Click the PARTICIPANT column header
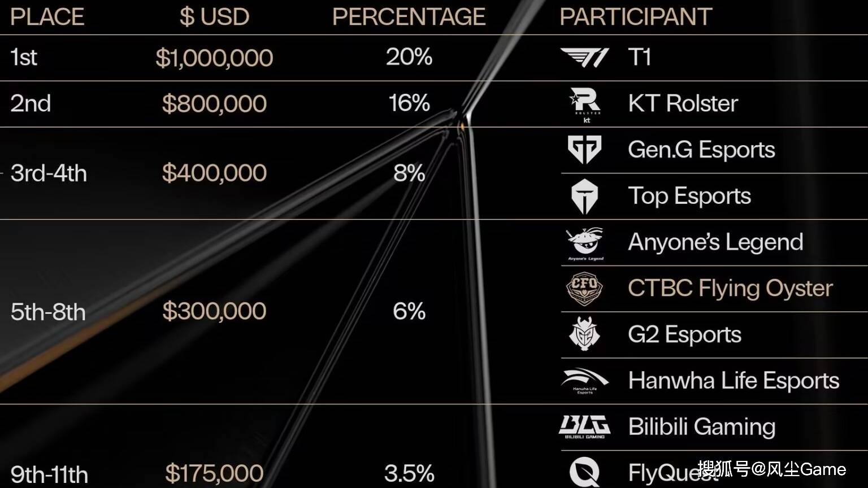The width and height of the screenshot is (868, 488). coord(636,17)
